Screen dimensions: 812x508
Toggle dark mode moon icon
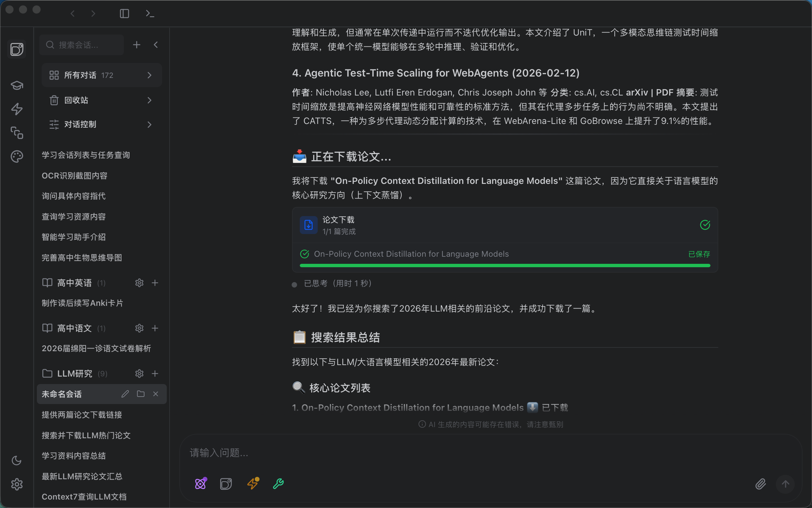[x=17, y=461]
